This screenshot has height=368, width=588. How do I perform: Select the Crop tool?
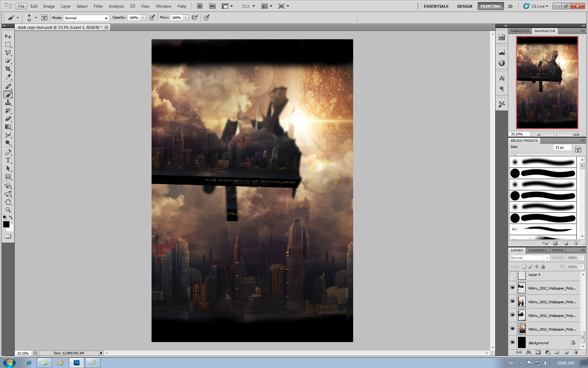(x=8, y=69)
